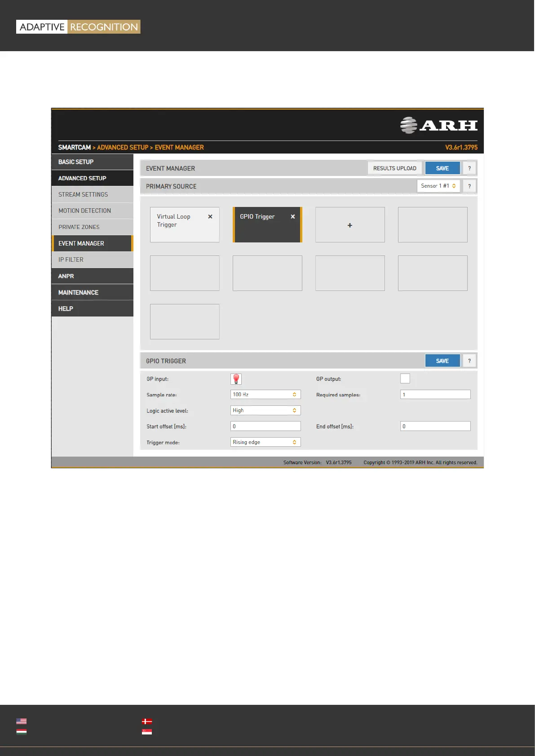Image resolution: width=535 pixels, height=756 pixels.
Task: Click the red GP input lamp icon
Action: click(236, 379)
